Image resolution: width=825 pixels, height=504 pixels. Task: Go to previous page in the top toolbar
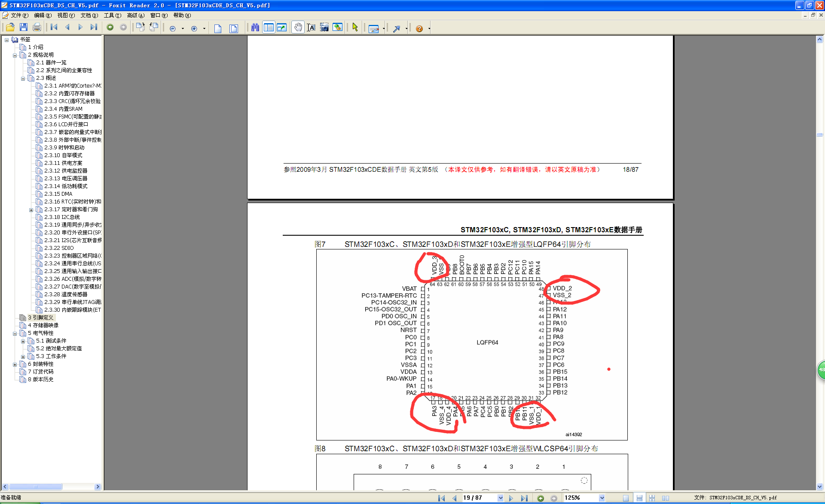[x=67, y=27]
